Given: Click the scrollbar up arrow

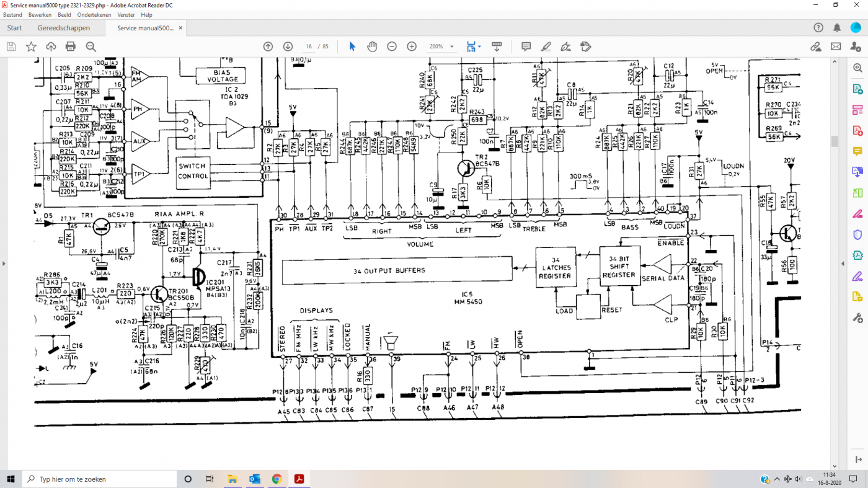Looking at the screenshot, I should pyautogui.click(x=835, y=61).
